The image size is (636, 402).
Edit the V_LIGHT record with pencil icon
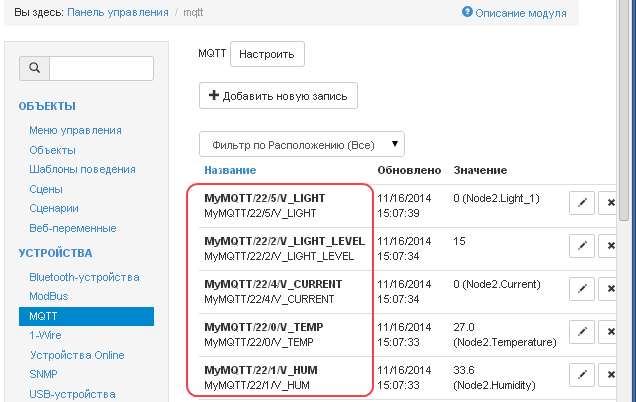(581, 203)
